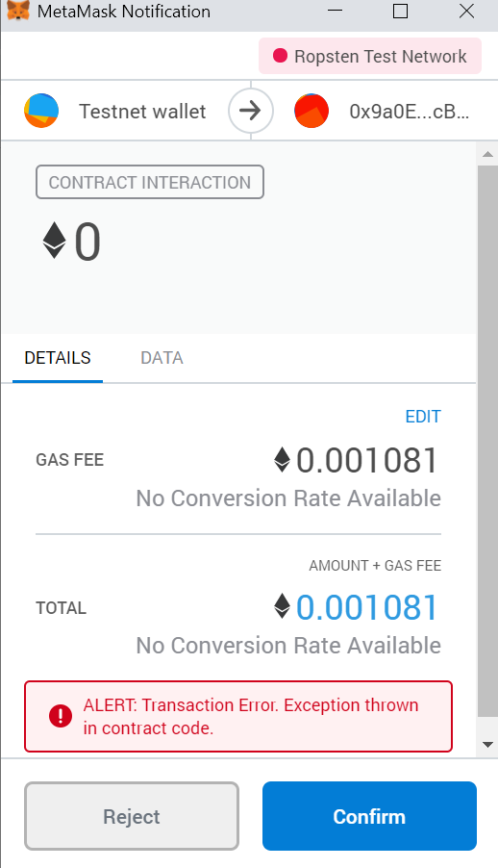Click the CONTRACT INTERACTION label badge
The height and width of the screenshot is (868, 498).
[x=150, y=182]
